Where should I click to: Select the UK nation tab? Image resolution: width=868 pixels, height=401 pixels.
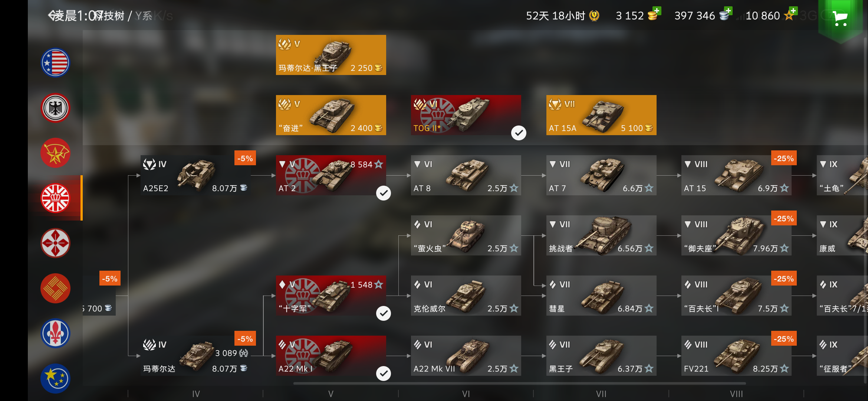(55, 198)
